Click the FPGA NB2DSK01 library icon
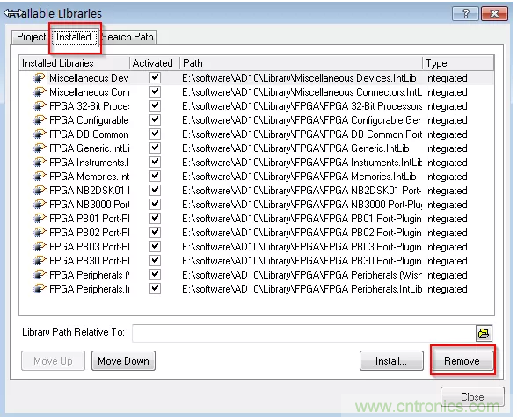Screen dimensions: 517x420 40,191
